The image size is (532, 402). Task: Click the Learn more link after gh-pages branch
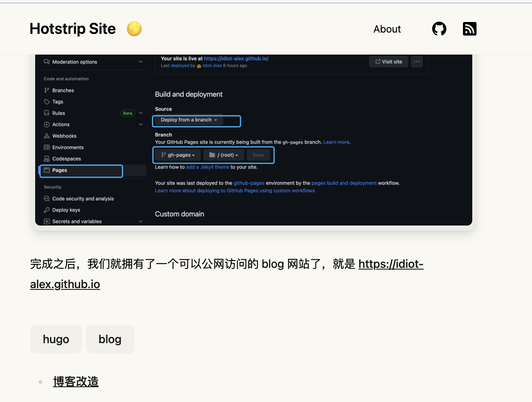[336, 142]
